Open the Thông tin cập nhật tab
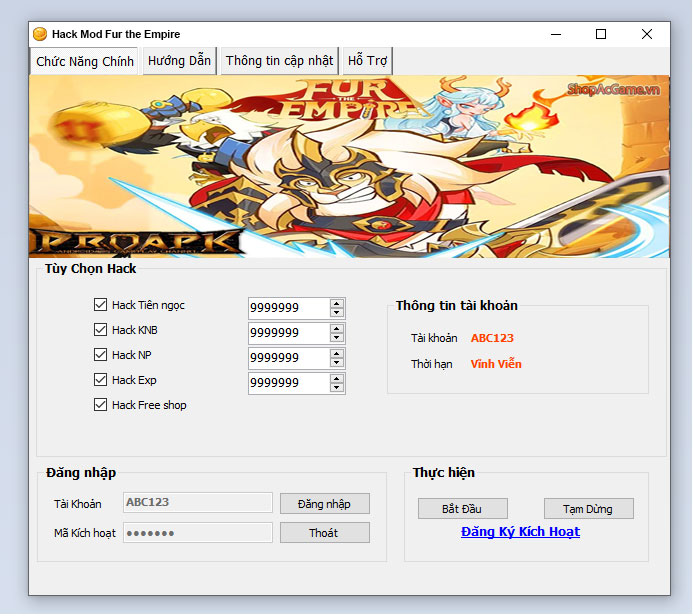 coord(279,61)
